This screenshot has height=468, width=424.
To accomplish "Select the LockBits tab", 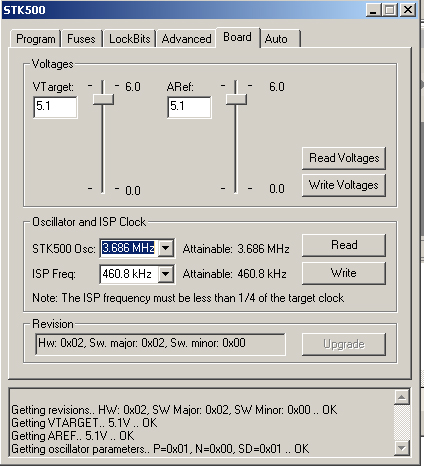I will (130, 39).
